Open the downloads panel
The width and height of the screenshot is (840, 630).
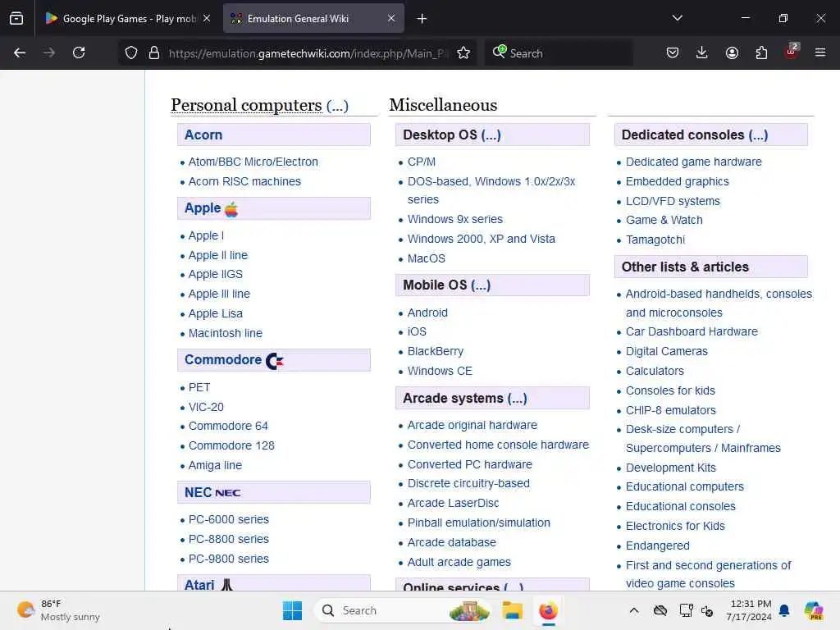pos(702,52)
